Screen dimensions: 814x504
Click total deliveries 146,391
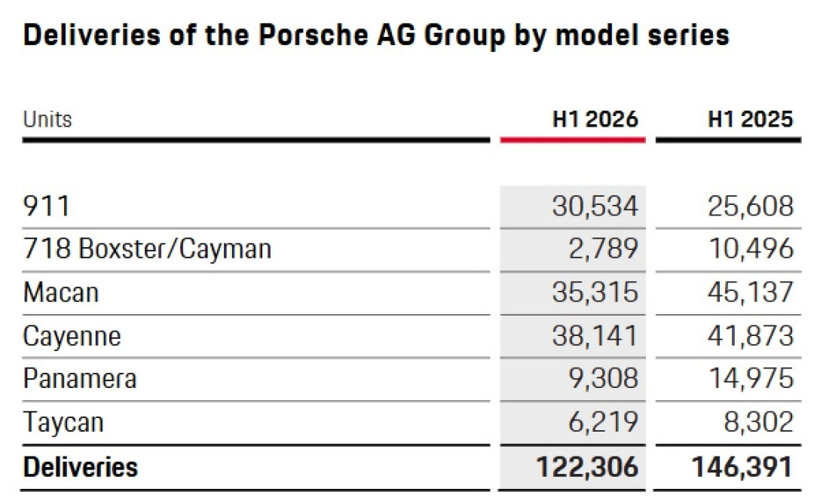click(743, 466)
